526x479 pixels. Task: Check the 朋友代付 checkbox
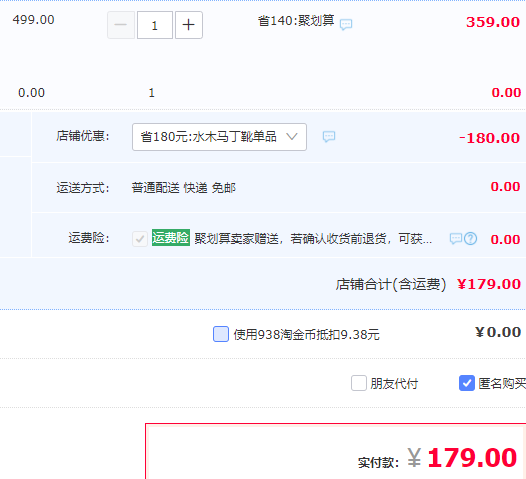(359, 383)
